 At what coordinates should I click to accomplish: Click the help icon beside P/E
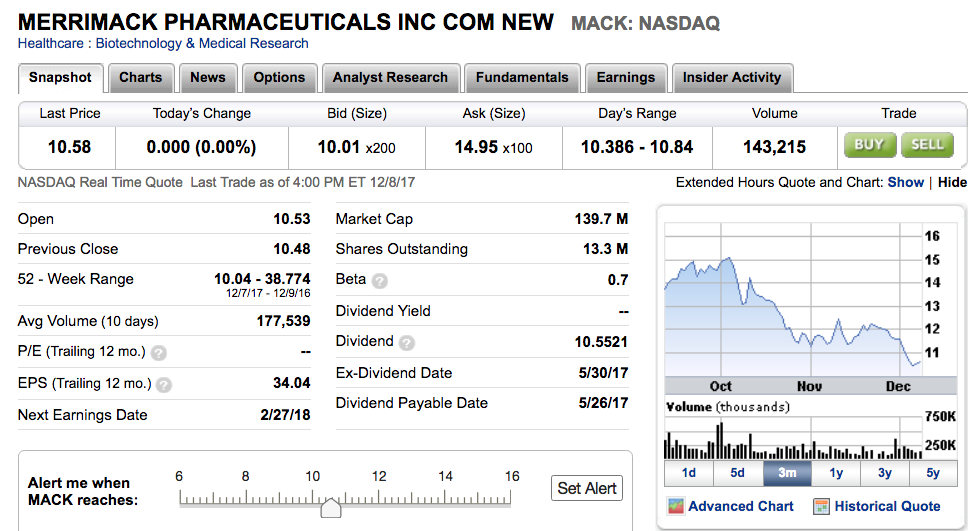[159, 352]
